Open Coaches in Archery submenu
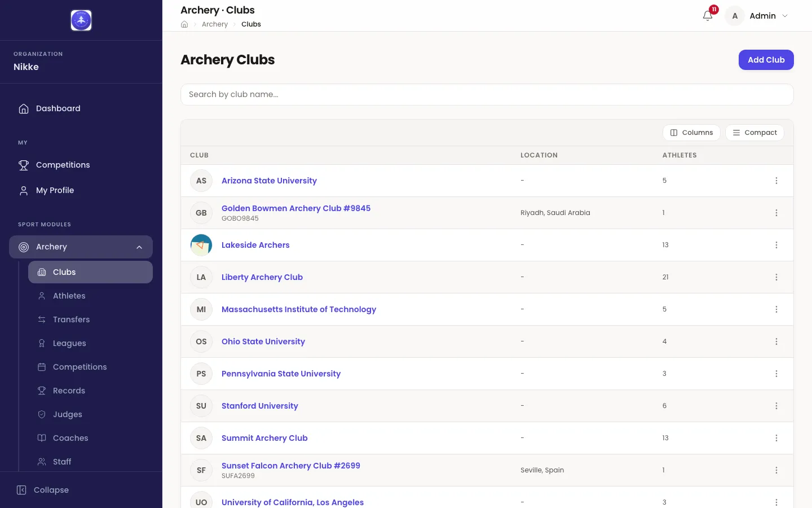The image size is (812, 508). (90, 438)
